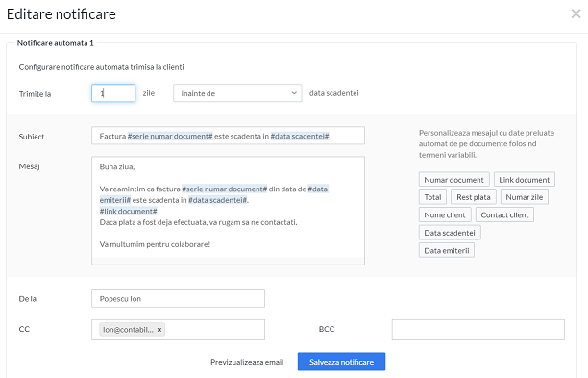Insert the Rest plata variable
The height and width of the screenshot is (378, 588).
(474, 197)
